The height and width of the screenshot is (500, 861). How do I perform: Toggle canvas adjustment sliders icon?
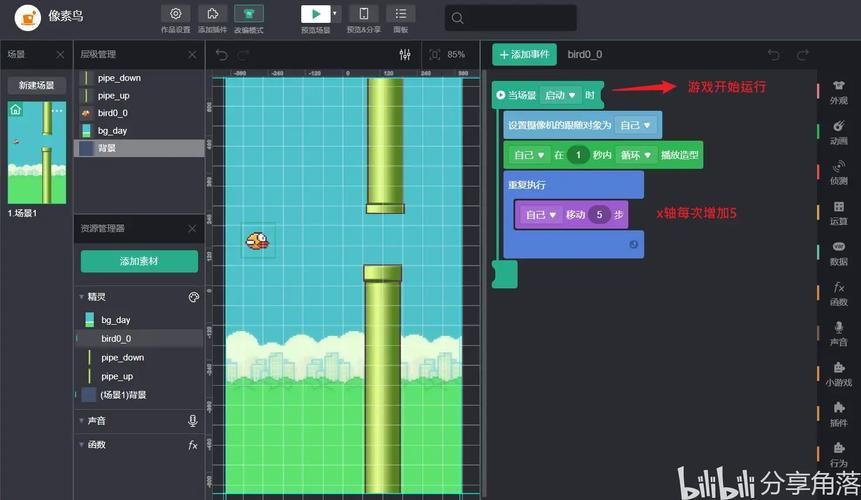(x=405, y=54)
